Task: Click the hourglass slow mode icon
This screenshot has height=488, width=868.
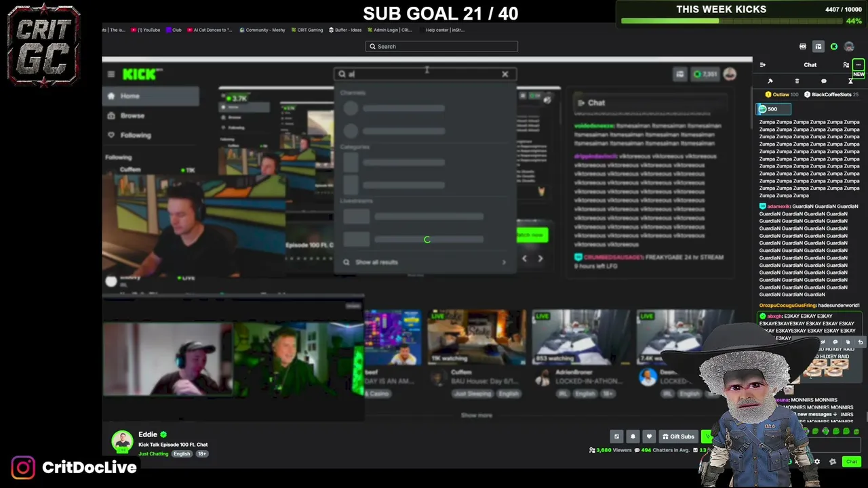Action: click(x=850, y=81)
